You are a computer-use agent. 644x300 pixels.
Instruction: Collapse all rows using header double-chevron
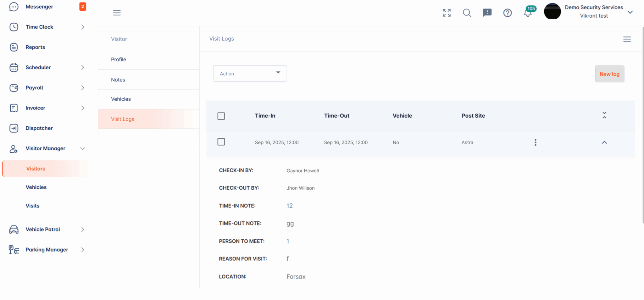[604, 115]
